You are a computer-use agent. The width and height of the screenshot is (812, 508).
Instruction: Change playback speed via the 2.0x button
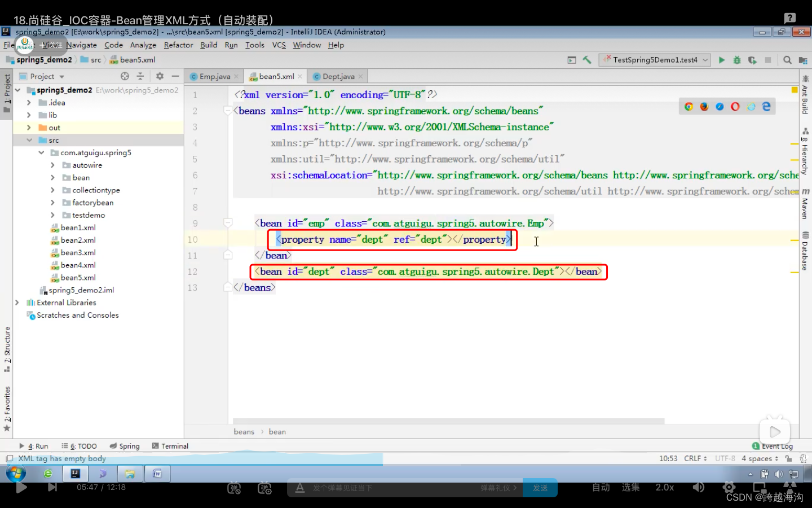[664, 487]
